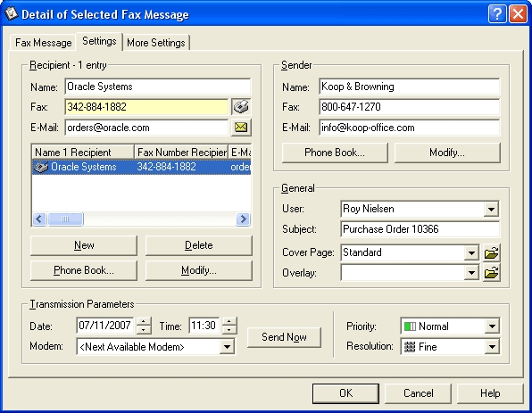Screen dimensions: 532x413
Task: Click the yellow envelope icon next to recipient e-mail
Action: coord(241,128)
